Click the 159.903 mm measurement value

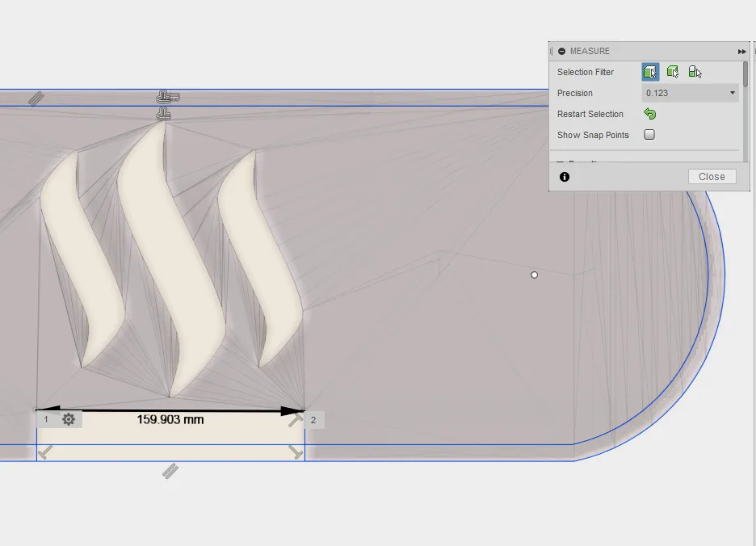pyautogui.click(x=170, y=420)
